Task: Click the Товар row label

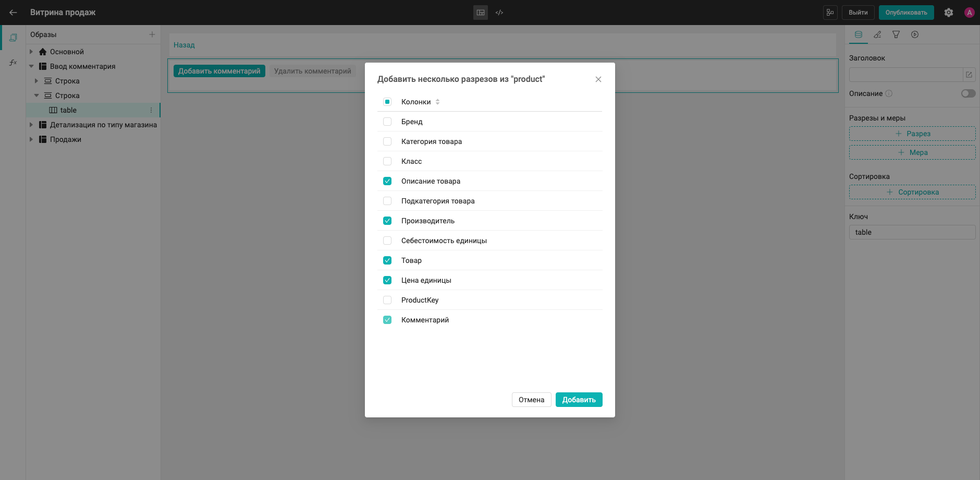Action: click(x=411, y=260)
